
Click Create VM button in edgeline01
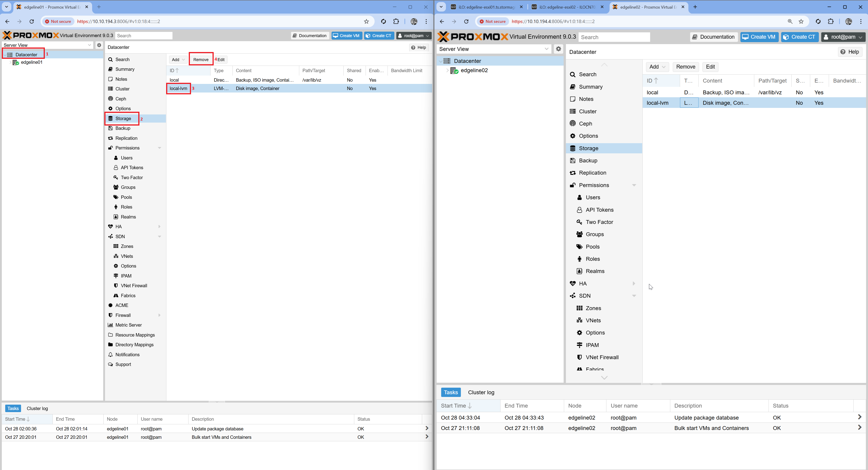pyautogui.click(x=346, y=35)
